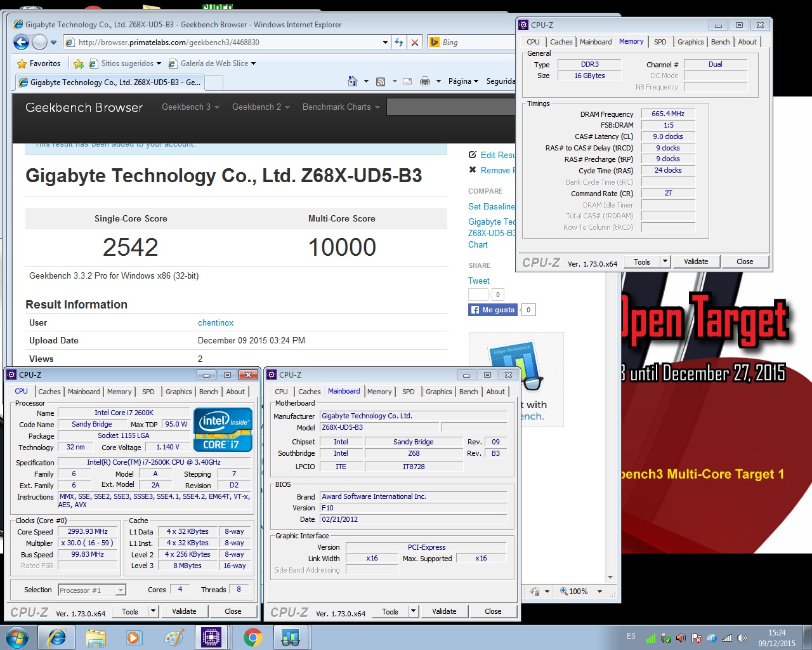Open Windows Explorer folder in taskbar
The height and width of the screenshot is (650, 812).
tap(96, 637)
